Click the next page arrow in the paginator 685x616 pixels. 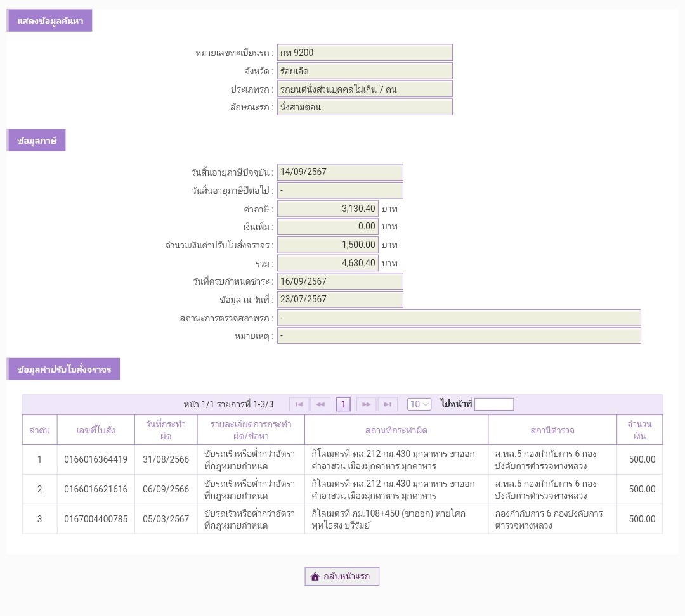click(x=366, y=404)
